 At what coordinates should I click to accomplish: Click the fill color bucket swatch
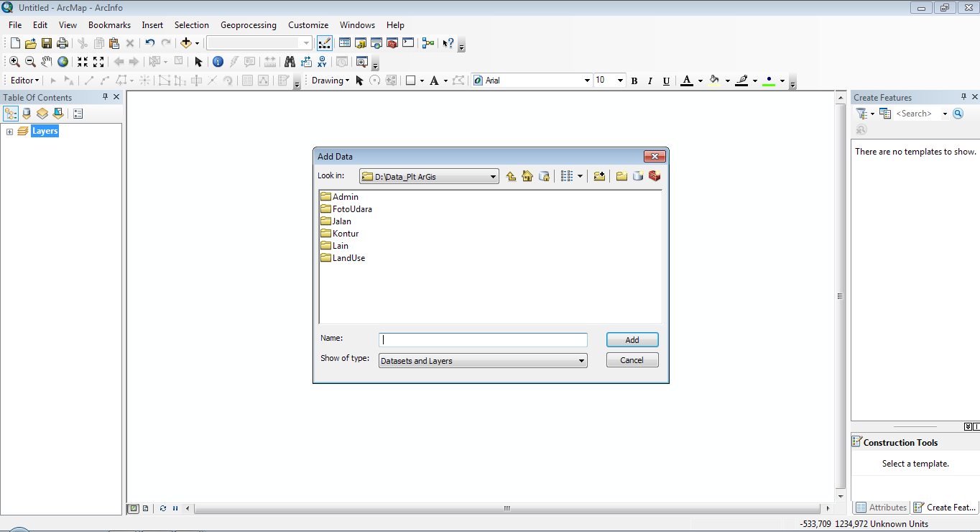[714, 81]
